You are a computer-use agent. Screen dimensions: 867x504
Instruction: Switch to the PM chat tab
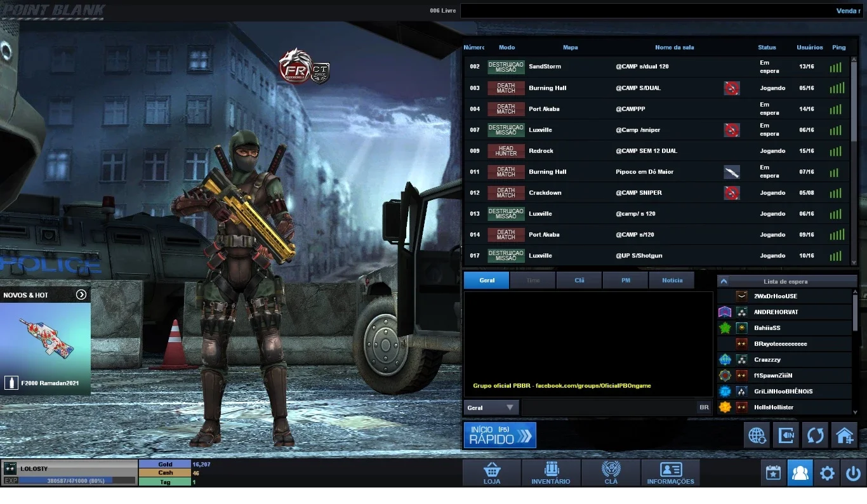[x=626, y=280]
